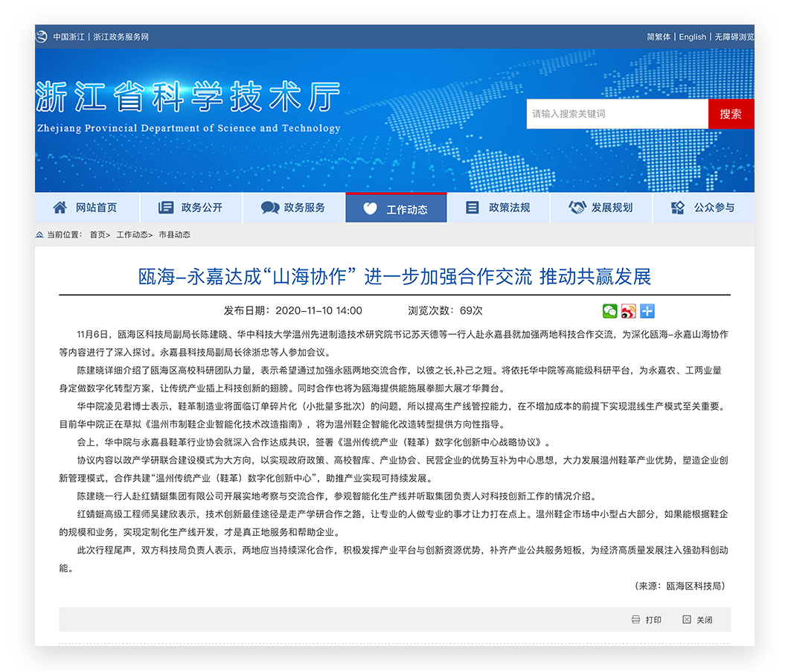Click the close X box icon
The image size is (791, 672).
pyautogui.click(x=687, y=619)
